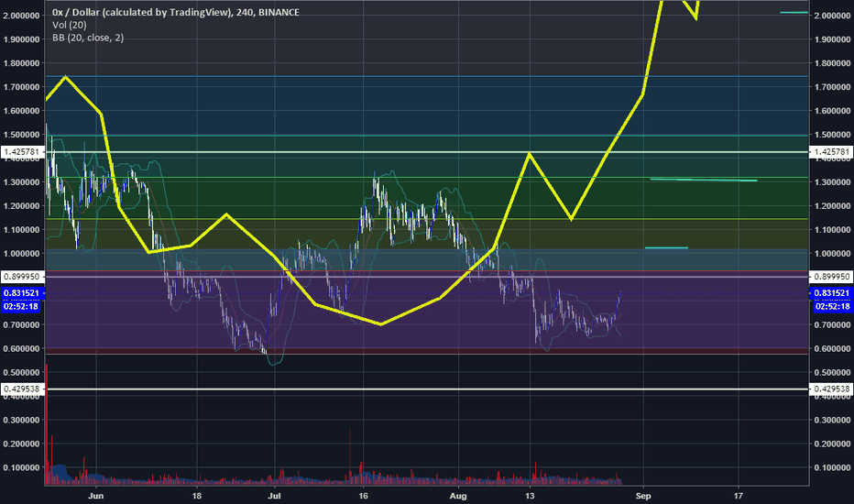
Task: Click the 0.700000 tick on right price axis
Action: [x=832, y=324]
